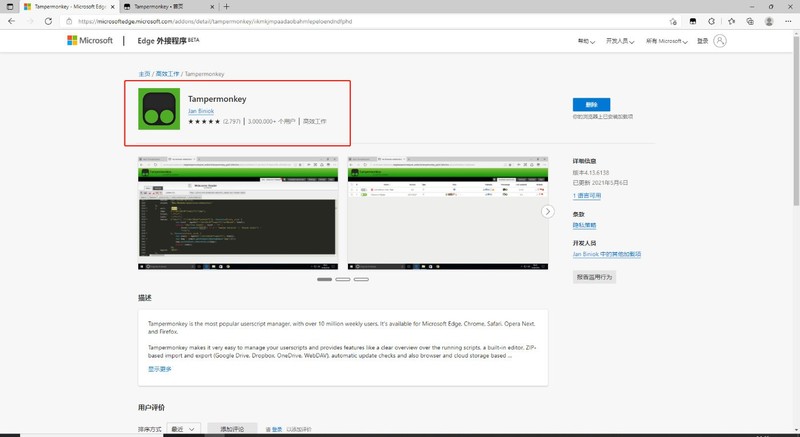
Task: Open 高效工作 breadcrumb link
Action: (x=167, y=74)
